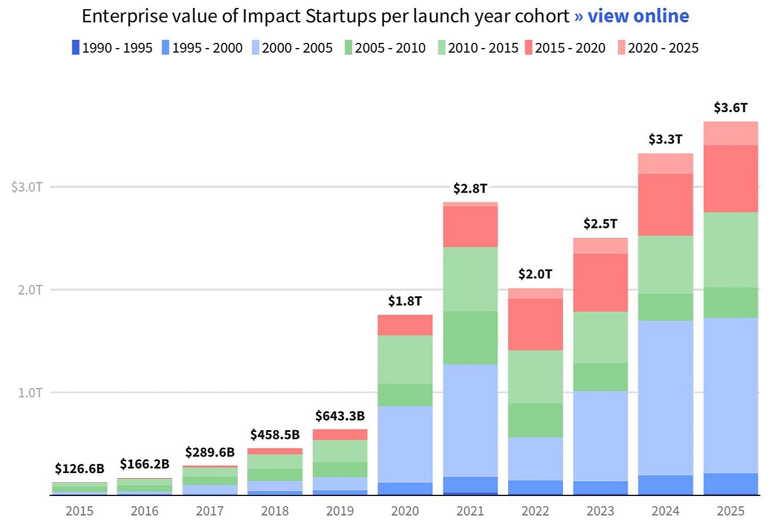Select the 2010-2015 segment of the 2021 bar
The height and width of the screenshot is (532, 772).
470,279
